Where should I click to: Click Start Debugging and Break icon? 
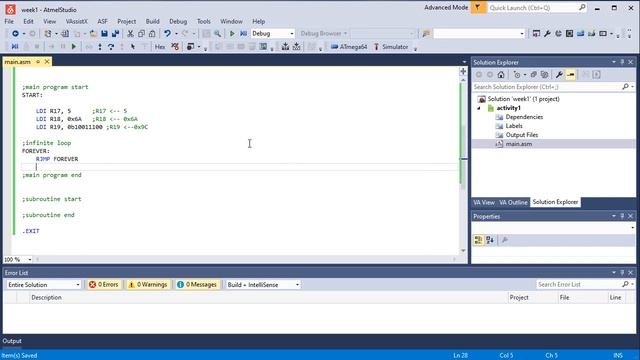tap(15, 47)
